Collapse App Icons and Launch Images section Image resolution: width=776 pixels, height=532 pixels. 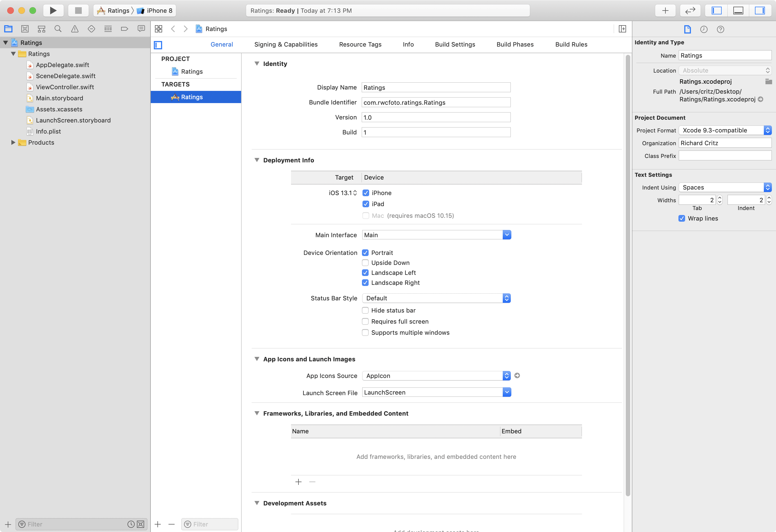[x=257, y=359]
